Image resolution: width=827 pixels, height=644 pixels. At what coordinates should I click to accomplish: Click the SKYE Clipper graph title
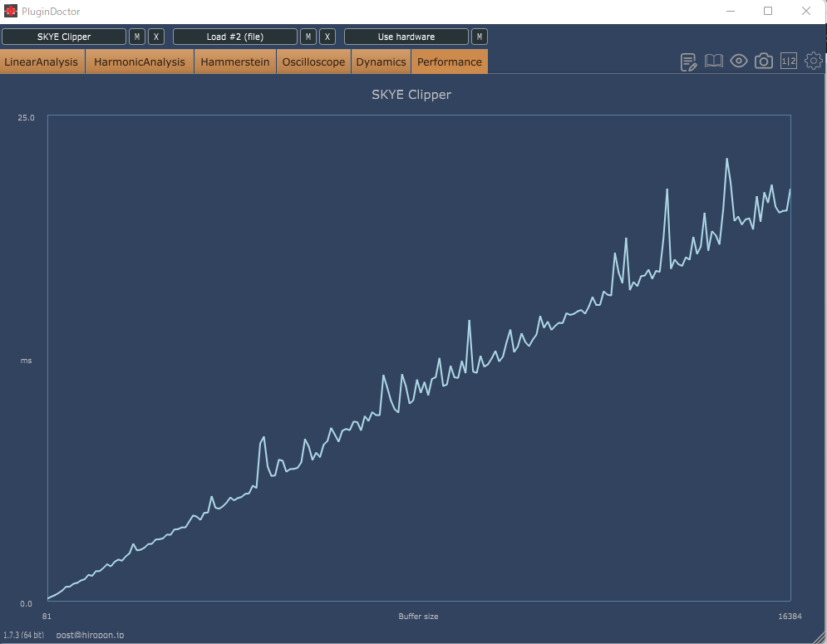point(411,95)
